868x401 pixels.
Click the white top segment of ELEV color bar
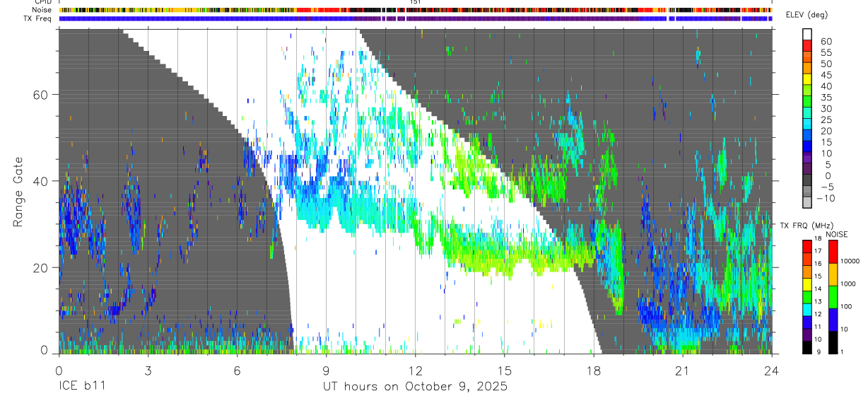(807, 35)
